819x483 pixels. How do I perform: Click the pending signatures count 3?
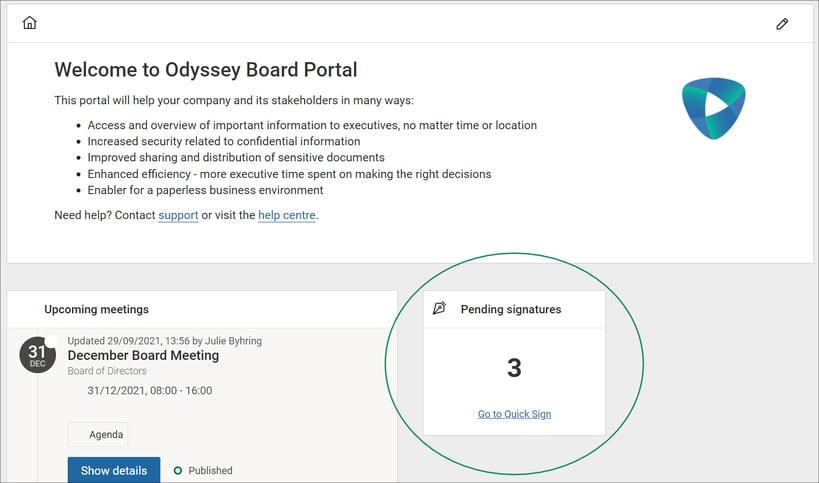pos(514,368)
